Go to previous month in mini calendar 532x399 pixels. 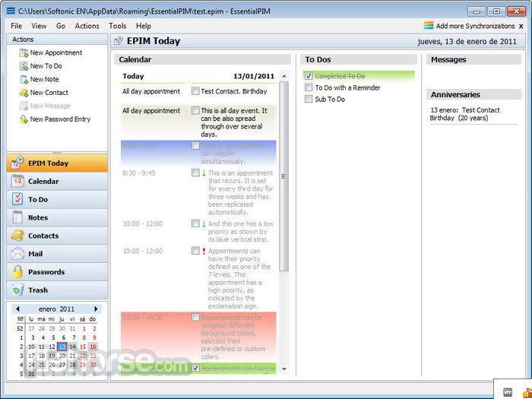17,309
